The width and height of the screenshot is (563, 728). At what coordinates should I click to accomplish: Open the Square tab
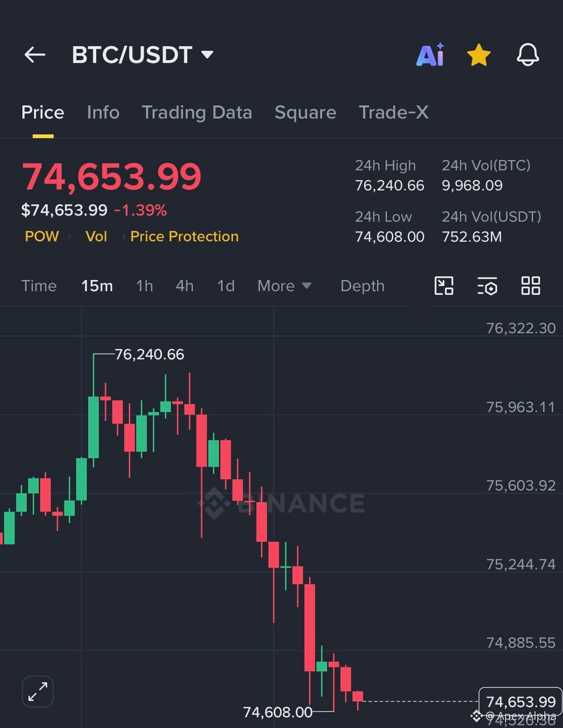305,112
